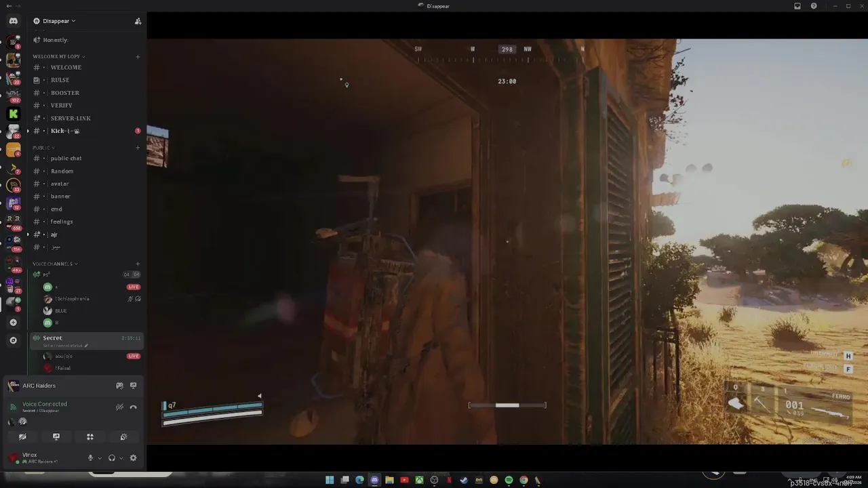Open headphone output options arrow
This screenshot has width=868, height=488.
click(x=121, y=458)
